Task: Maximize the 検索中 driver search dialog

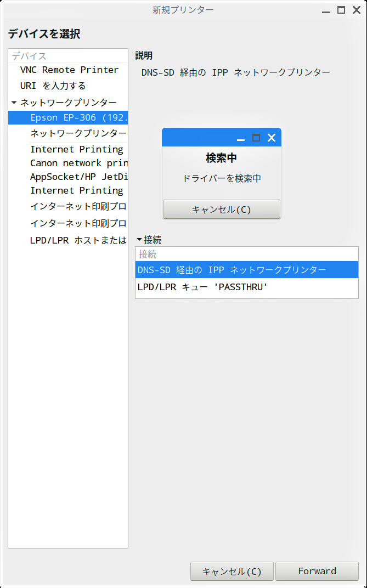Action: click(x=256, y=138)
